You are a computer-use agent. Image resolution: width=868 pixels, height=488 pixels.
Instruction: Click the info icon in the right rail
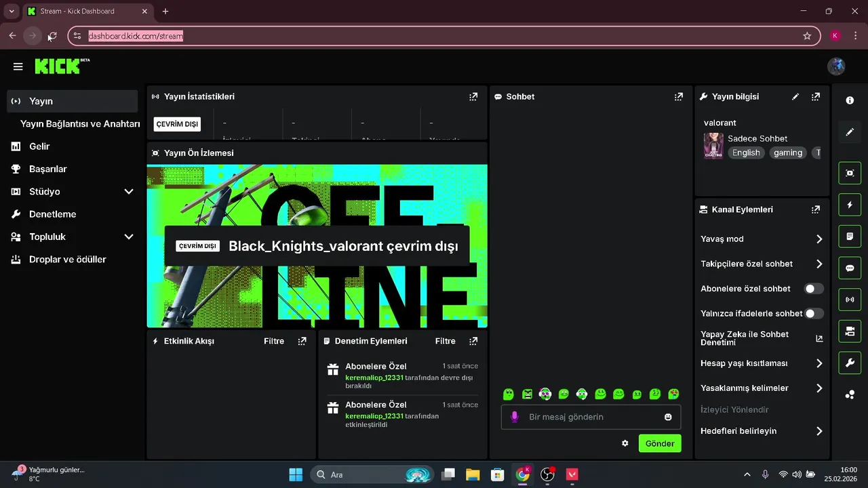pyautogui.click(x=850, y=100)
